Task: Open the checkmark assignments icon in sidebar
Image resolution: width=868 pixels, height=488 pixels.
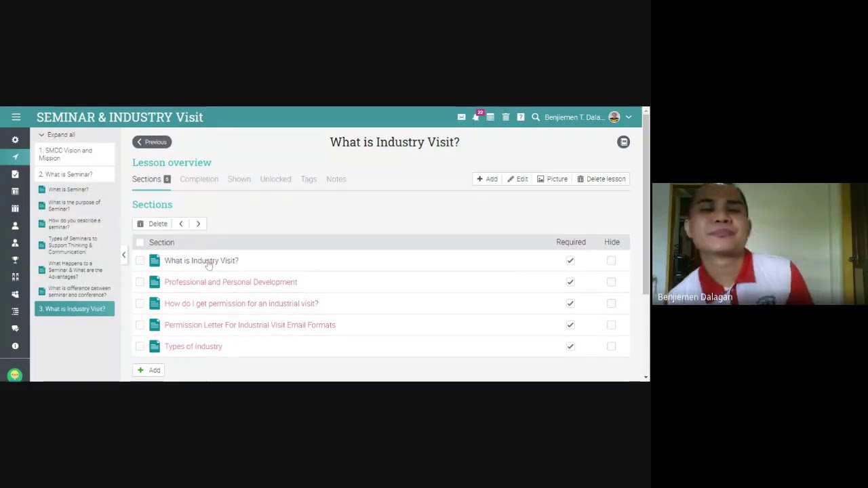Action: (15, 174)
